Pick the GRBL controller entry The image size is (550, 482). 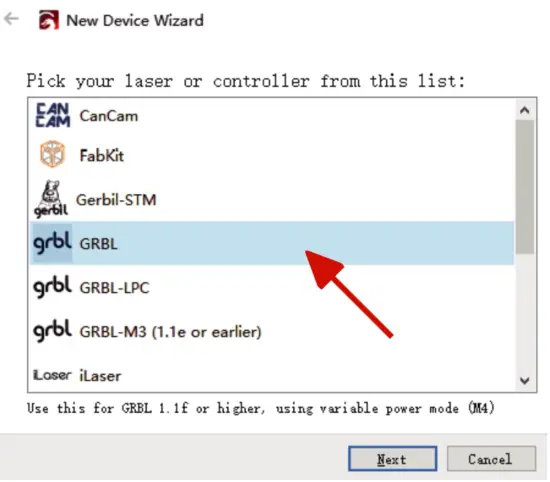(x=272, y=243)
